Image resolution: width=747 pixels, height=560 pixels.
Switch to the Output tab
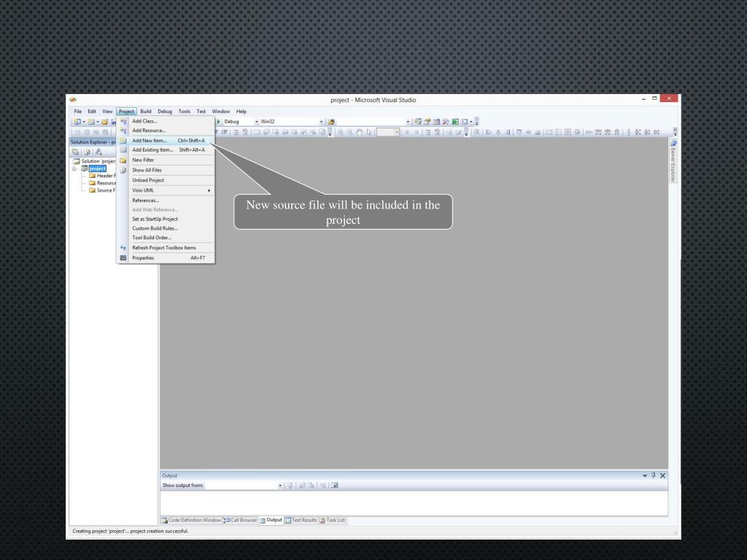tap(271, 520)
